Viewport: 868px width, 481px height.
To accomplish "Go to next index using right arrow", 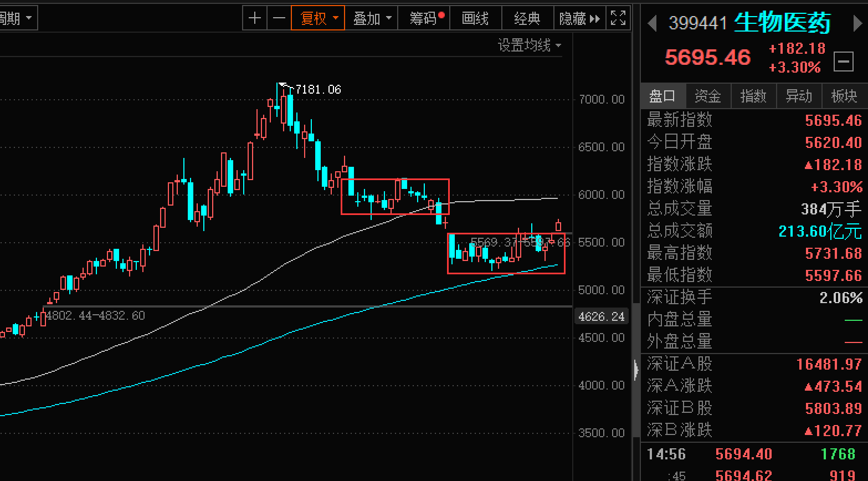I will point(857,23).
